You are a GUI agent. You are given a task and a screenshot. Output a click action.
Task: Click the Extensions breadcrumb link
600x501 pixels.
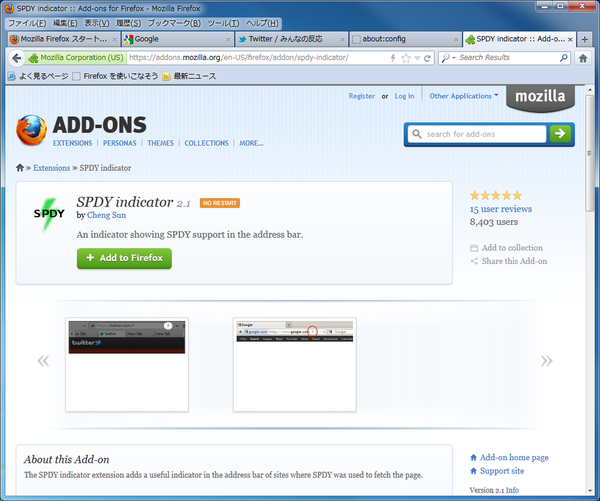pos(51,168)
